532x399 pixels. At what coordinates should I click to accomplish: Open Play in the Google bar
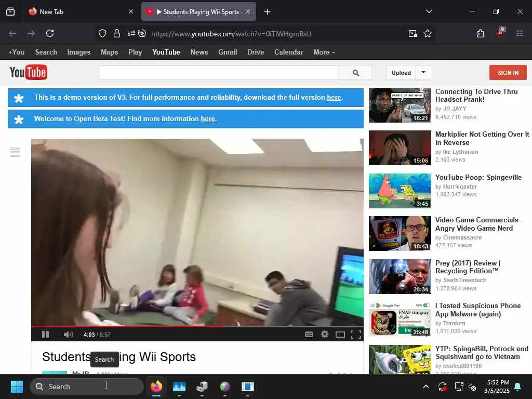click(x=135, y=52)
